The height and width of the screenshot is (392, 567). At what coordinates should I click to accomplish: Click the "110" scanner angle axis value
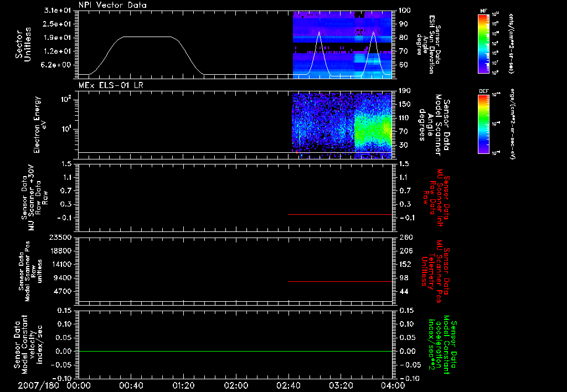point(405,118)
